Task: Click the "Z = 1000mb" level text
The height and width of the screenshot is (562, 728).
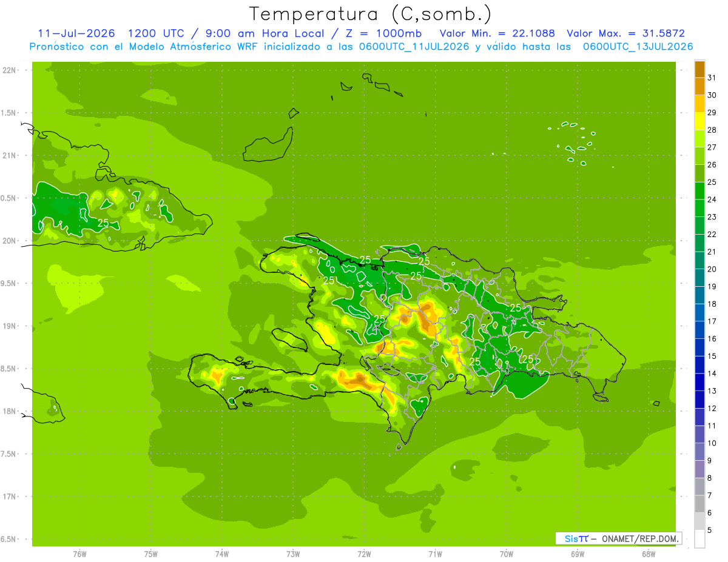Action: pos(385,33)
